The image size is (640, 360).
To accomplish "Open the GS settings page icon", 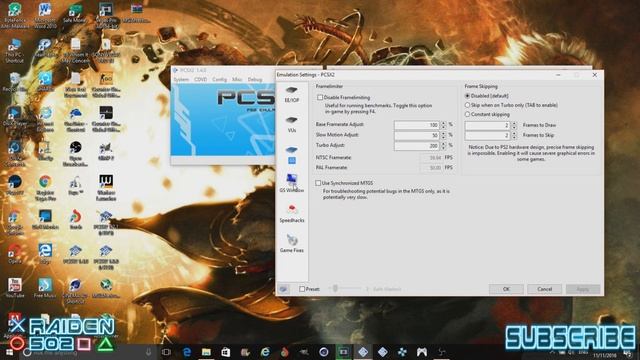I will click(x=291, y=154).
